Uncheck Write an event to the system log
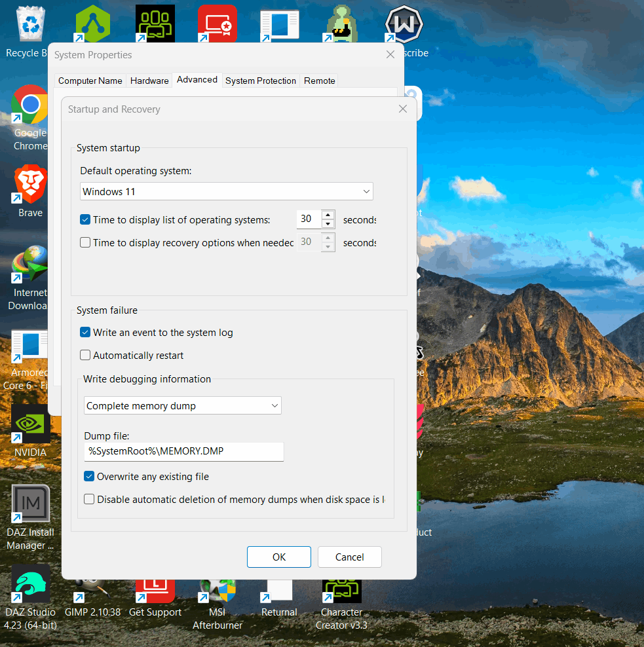Viewport: 644px width, 647px height. coord(85,332)
